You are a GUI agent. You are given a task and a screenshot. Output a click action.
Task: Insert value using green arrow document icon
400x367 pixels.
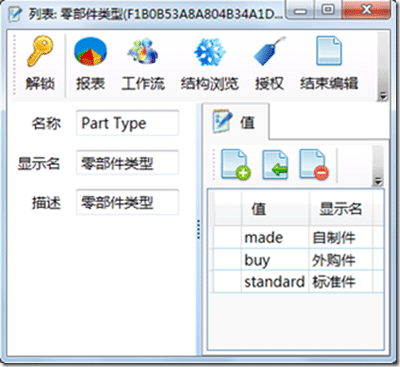tap(275, 165)
